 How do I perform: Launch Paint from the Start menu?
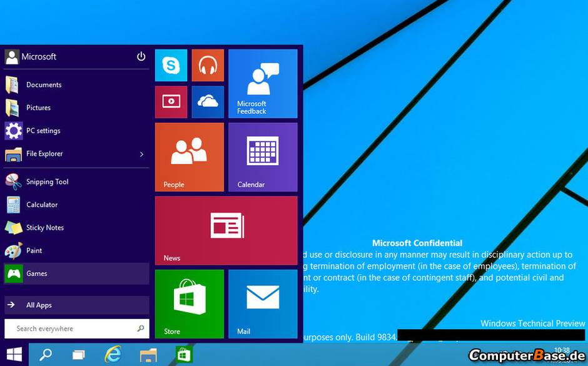[76, 250]
